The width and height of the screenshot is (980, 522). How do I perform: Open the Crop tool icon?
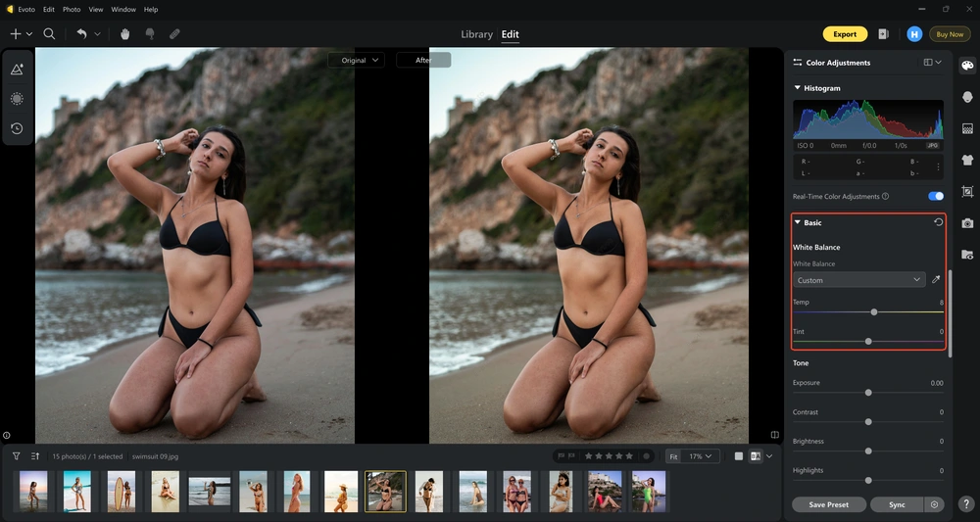(x=967, y=192)
